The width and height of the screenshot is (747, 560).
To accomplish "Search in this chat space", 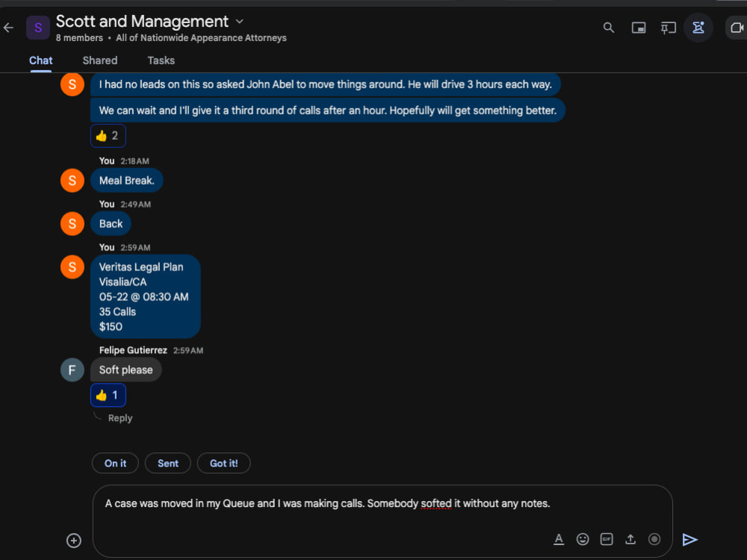I will pyautogui.click(x=608, y=28).
